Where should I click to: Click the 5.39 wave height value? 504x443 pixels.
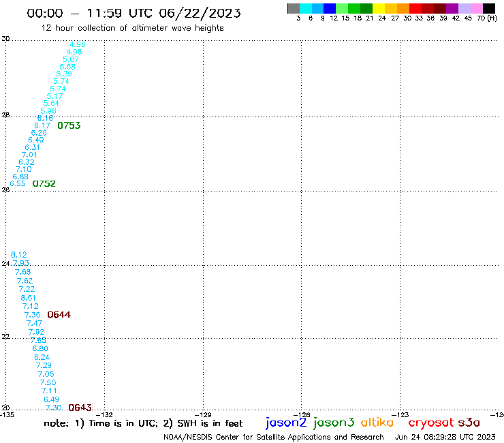64,74
